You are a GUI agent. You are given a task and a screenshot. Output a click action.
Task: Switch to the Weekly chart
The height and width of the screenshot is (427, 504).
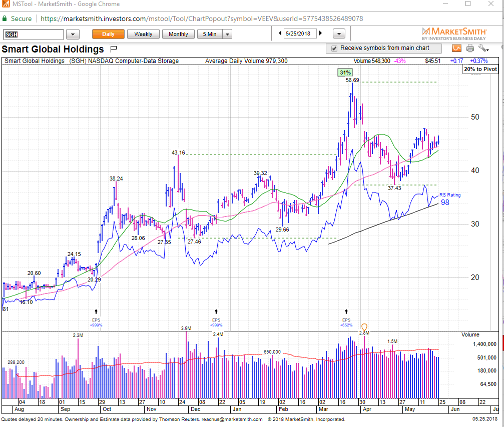pyautogui.click(x=143, y=34)
